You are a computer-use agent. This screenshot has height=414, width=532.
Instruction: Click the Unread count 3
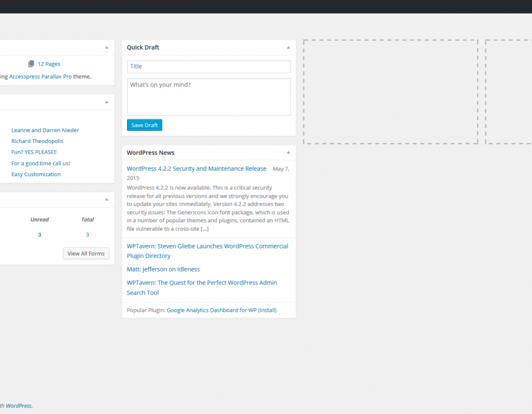40,234
